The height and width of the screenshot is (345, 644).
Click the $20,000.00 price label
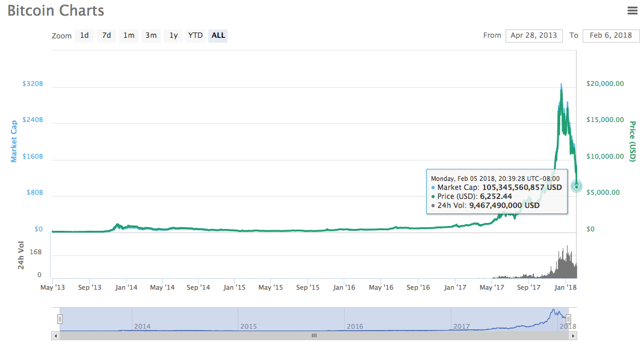605,84
